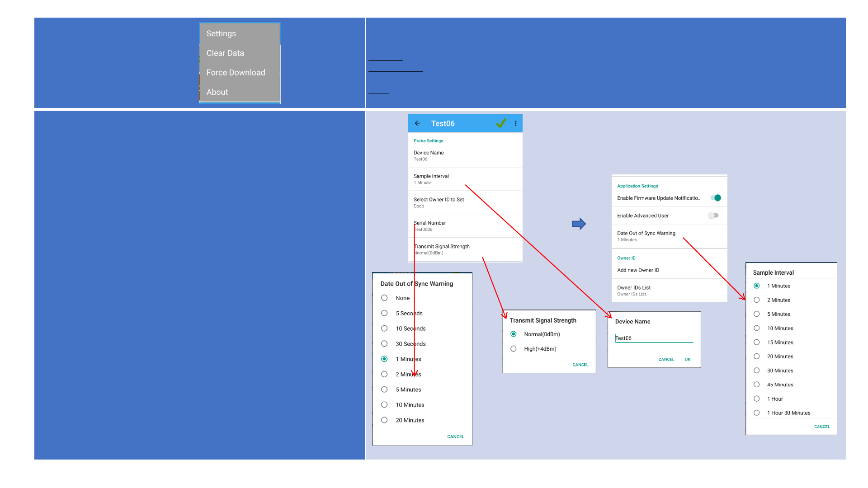Open the three-dot overflow menu icon
The height and width of the screenshot is (488, 868).
pyautogui.click(x=515, y=123)
